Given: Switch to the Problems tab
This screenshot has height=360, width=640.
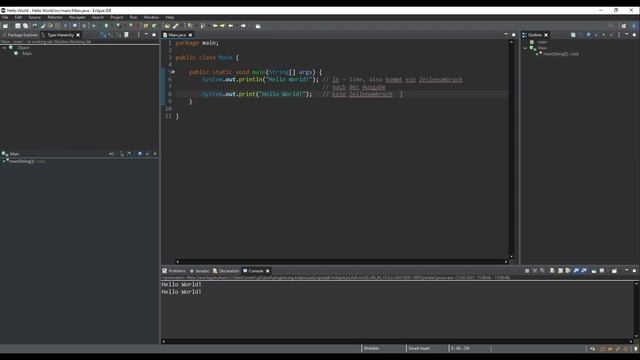Looking at the screenshot, I should 174,271.
